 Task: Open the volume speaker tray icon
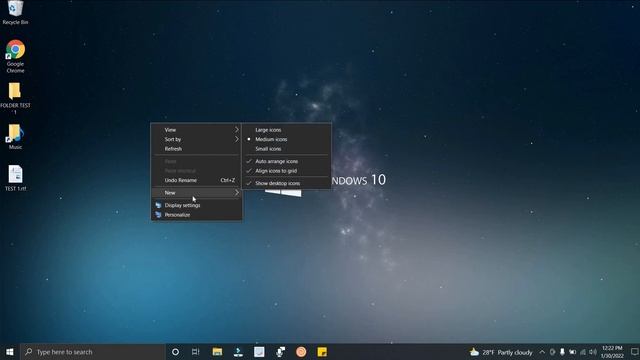tap(593, 352)
